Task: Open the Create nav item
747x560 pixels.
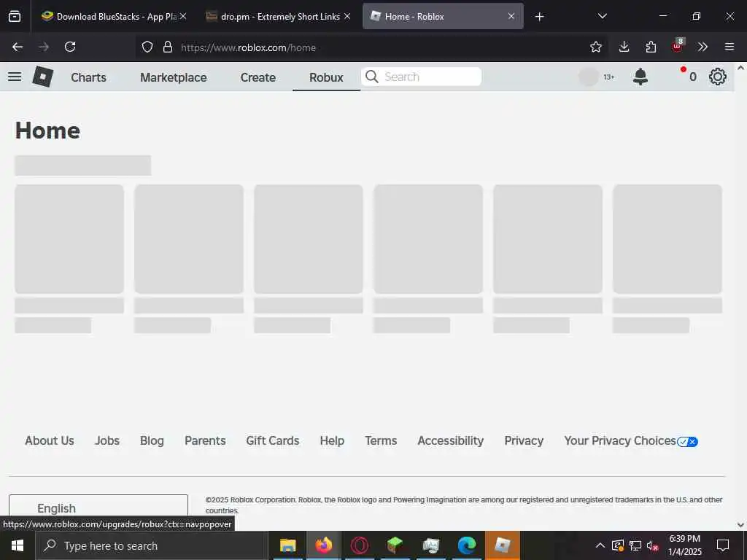Action: click(258, 77)
